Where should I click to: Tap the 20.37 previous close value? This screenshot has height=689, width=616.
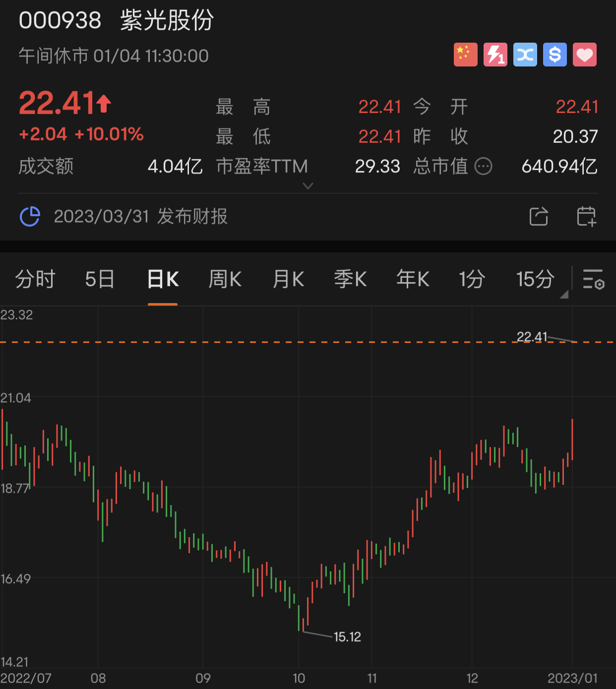[575, 136]
